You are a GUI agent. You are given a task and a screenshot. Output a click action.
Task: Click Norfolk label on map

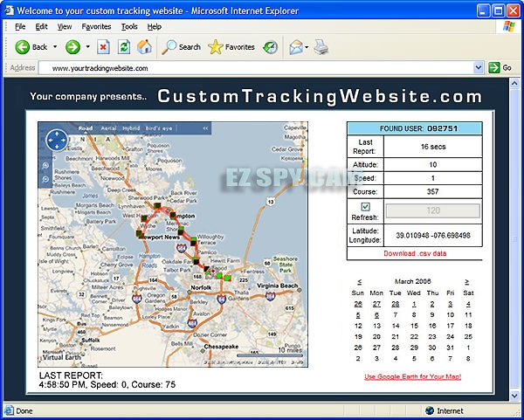(201, 287)
